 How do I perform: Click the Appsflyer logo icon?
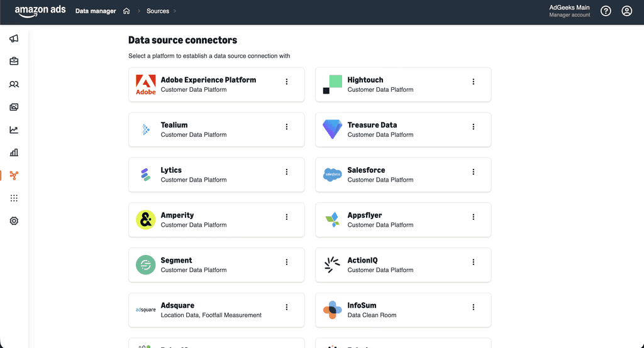pyautogui.click(x=332, y=220)
